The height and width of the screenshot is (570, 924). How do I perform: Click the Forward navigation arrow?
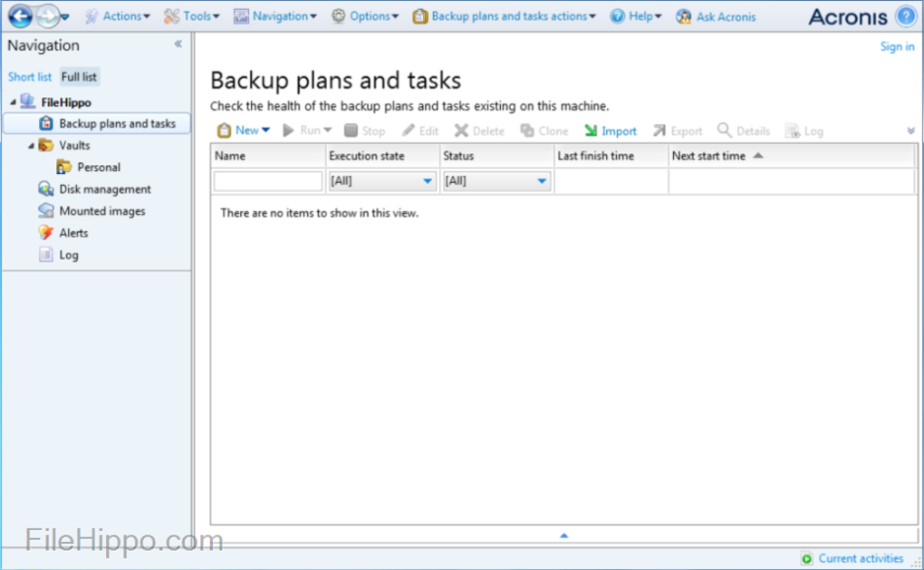(47, 16)
